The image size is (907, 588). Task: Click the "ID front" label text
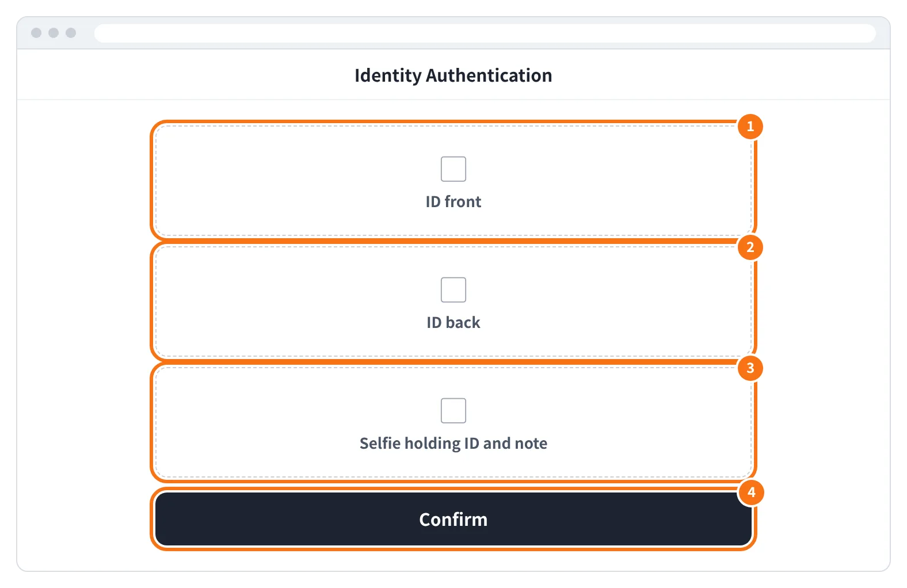(453, 202)
